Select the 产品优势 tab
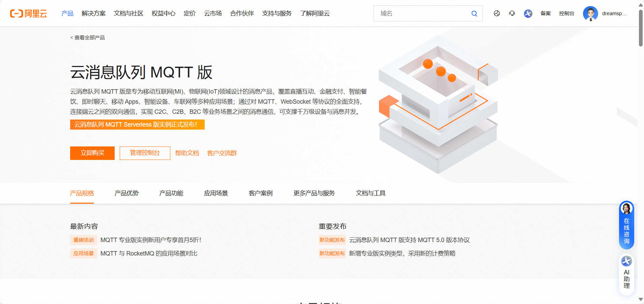This screenshot has width=644, height=304. click(x=126, y=193)
